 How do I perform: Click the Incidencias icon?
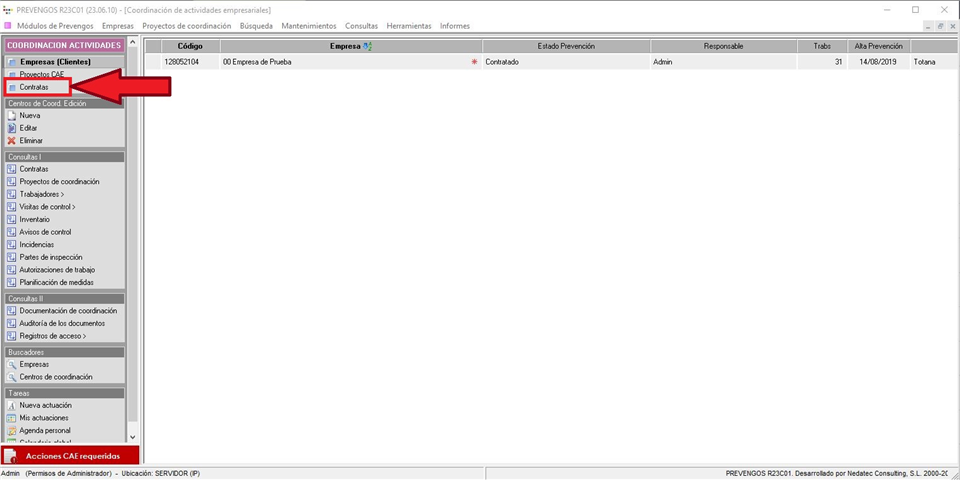tap(12, 244)
